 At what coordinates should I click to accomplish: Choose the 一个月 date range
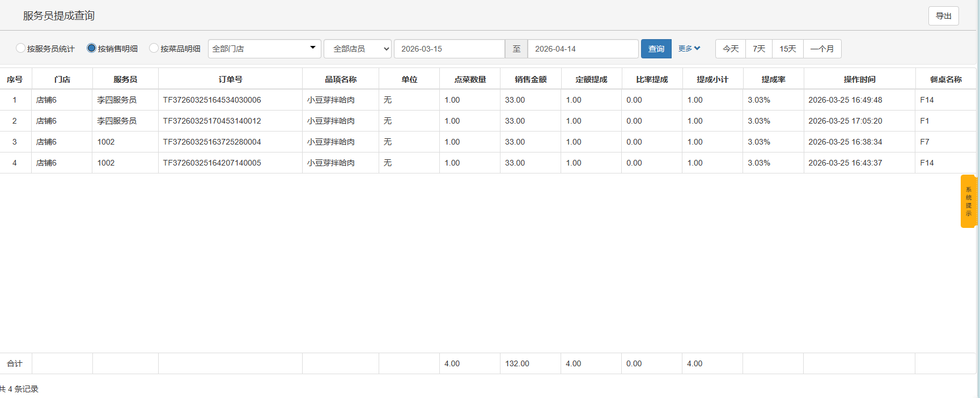click(x=822, y=49)
